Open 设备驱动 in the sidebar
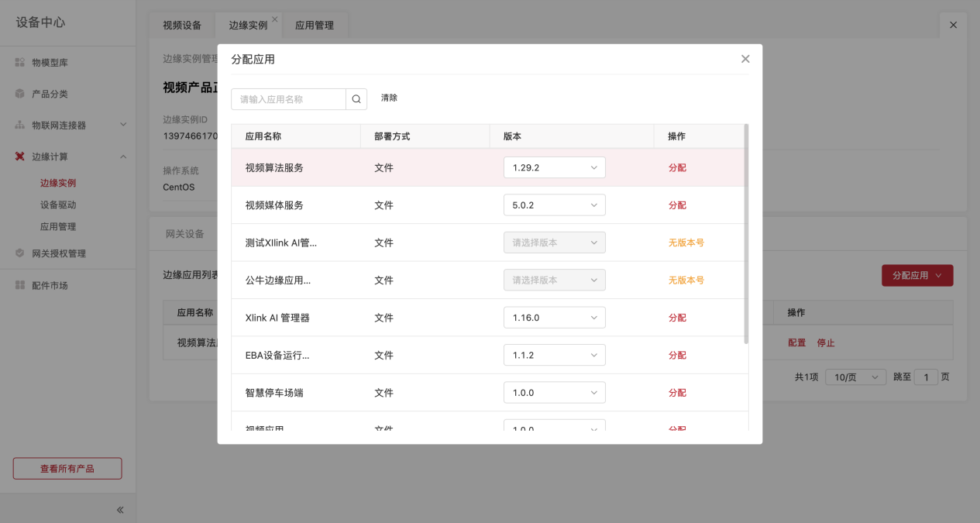980x523 pixels. tap(58, 205)
